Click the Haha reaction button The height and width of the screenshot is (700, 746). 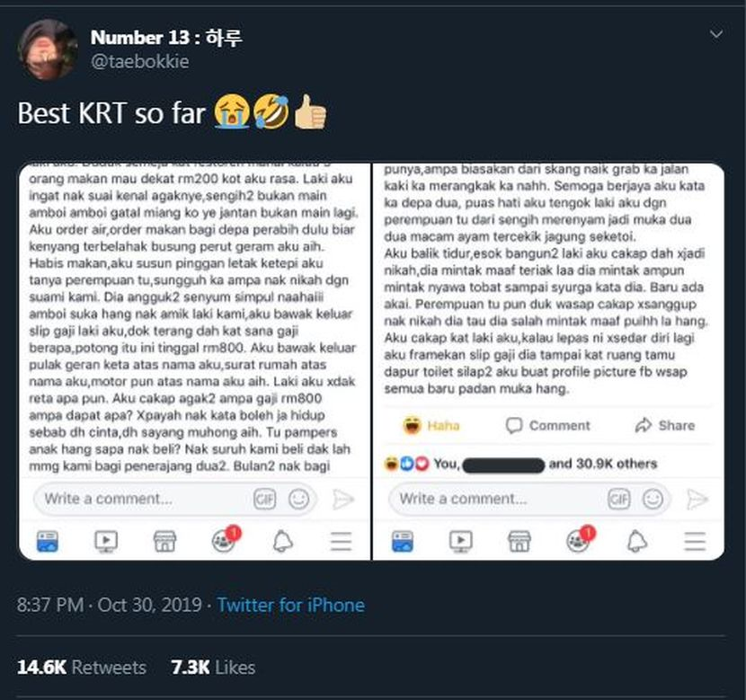tap(431, 425)
